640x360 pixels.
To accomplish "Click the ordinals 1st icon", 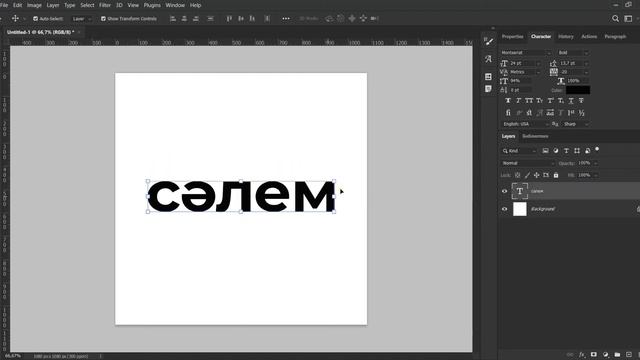I will (571, 113).
